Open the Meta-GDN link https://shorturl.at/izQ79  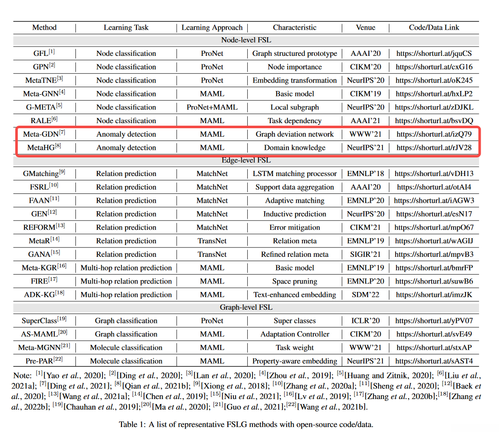point(434,134)
